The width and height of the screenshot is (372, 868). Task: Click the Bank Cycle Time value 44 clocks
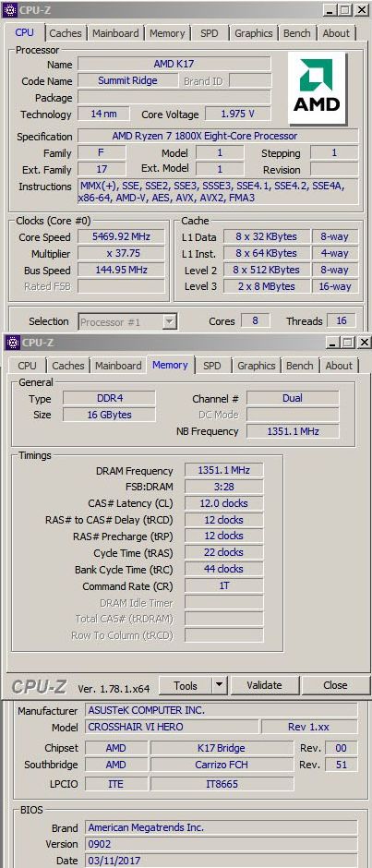pos(223,569)
